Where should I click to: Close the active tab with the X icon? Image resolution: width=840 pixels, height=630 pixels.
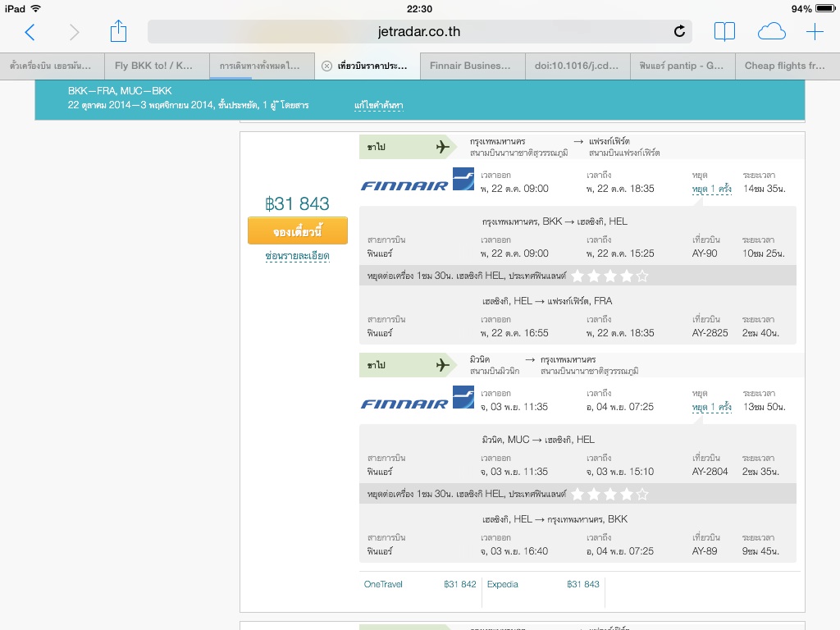pyautogui.click(x=326, y=66)
